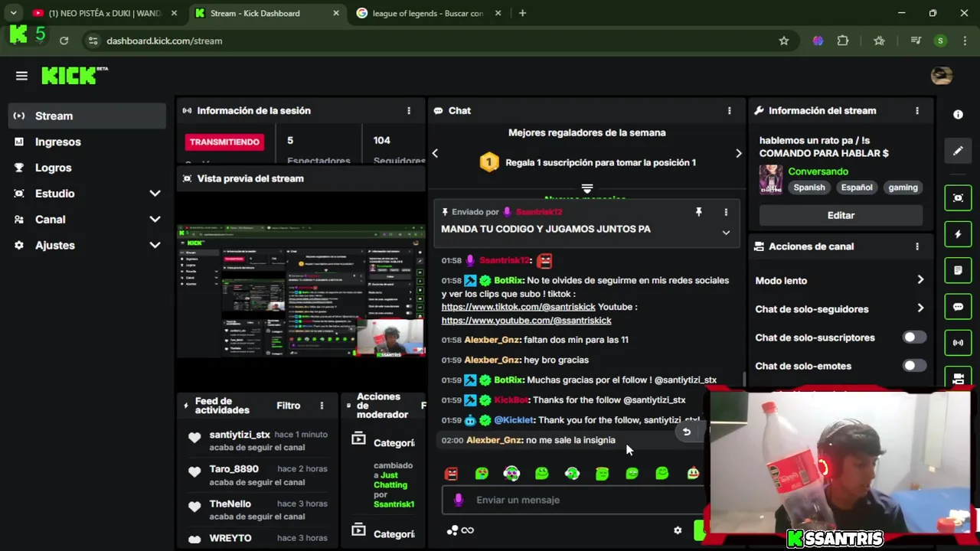Open the user avatar menu
The width and height of the screenshot is (980, 551).
click(x=941, y=75)
